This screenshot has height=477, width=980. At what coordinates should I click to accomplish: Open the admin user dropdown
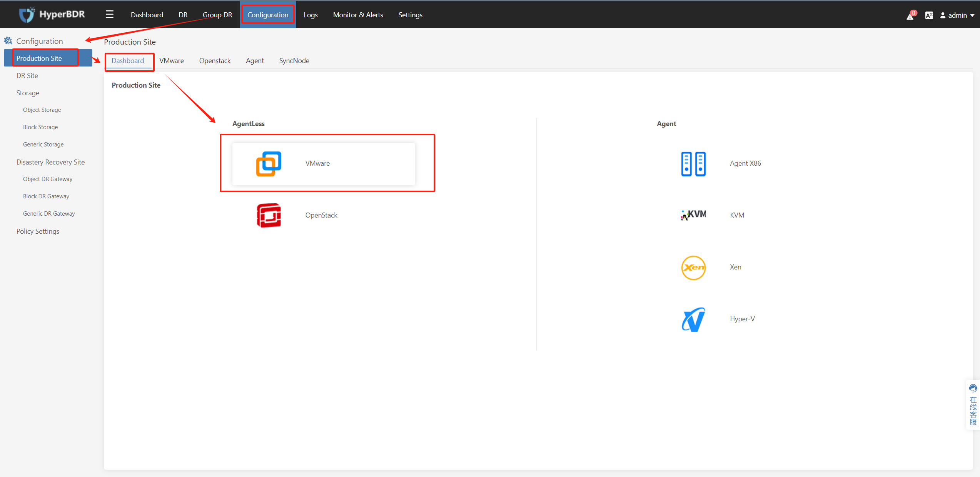(x=957, y=15)
